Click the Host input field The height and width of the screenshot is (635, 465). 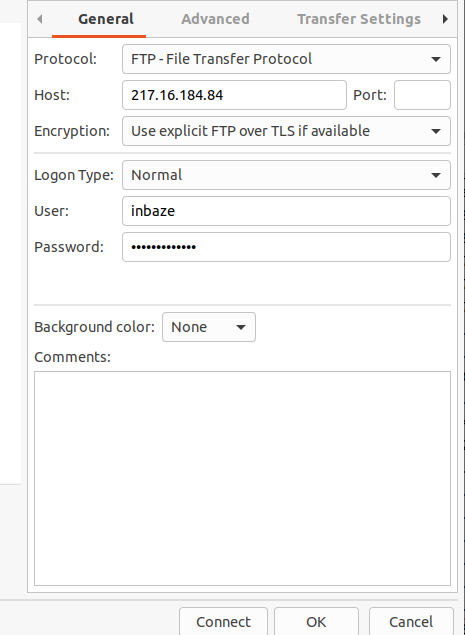[235, 95]
